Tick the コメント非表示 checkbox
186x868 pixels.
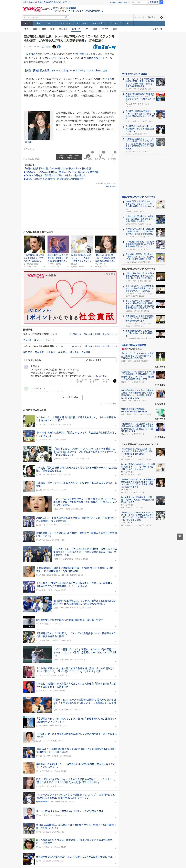click(x=102, y=403)
